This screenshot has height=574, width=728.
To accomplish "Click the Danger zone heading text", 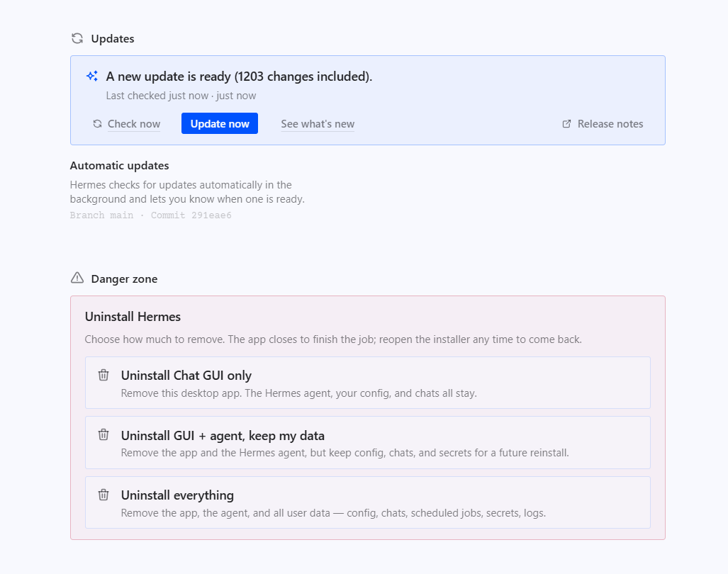I will [124, 279].
